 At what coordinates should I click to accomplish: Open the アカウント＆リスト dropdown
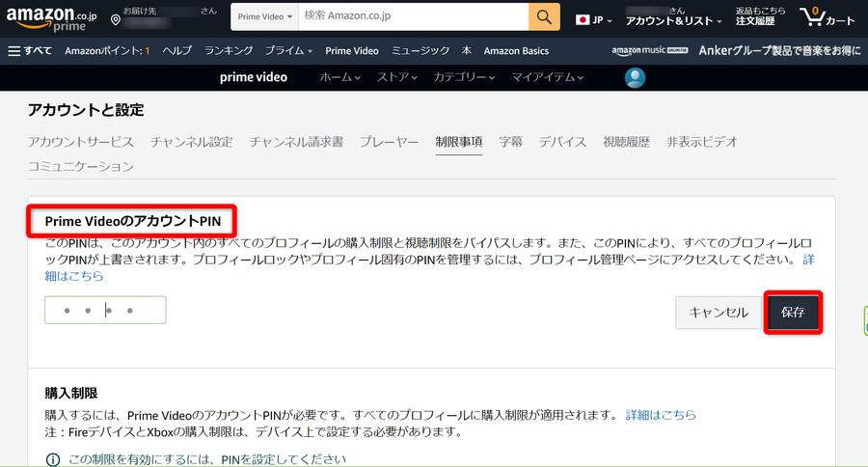pos(674,21)
